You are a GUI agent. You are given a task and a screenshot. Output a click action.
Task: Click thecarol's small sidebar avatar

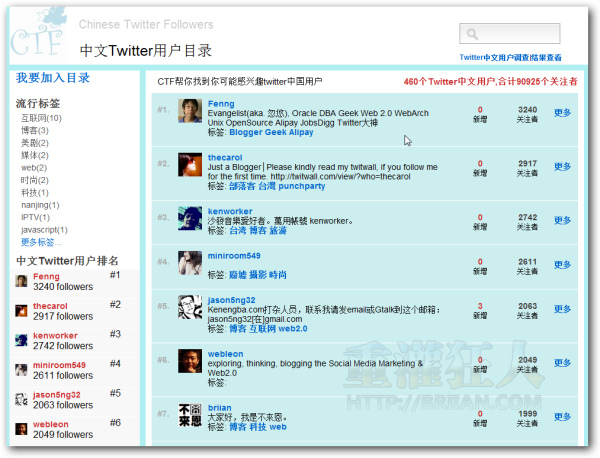(21, 311)
